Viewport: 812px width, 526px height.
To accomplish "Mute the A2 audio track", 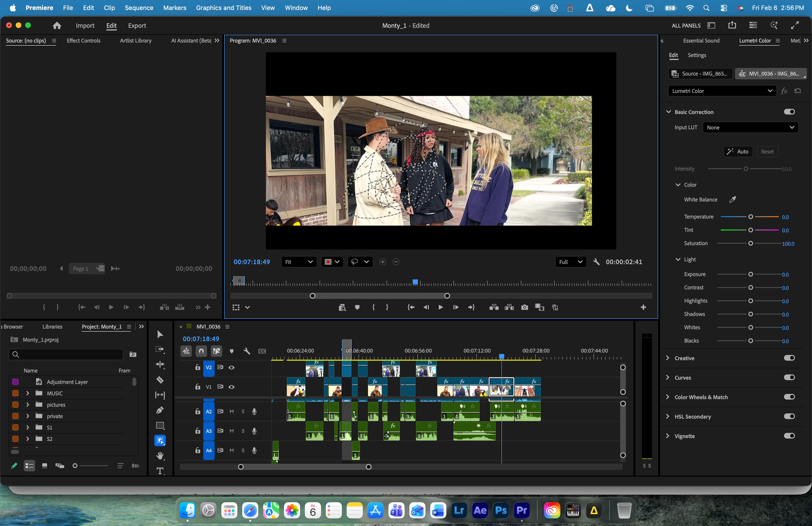I will tap(232, 411).
